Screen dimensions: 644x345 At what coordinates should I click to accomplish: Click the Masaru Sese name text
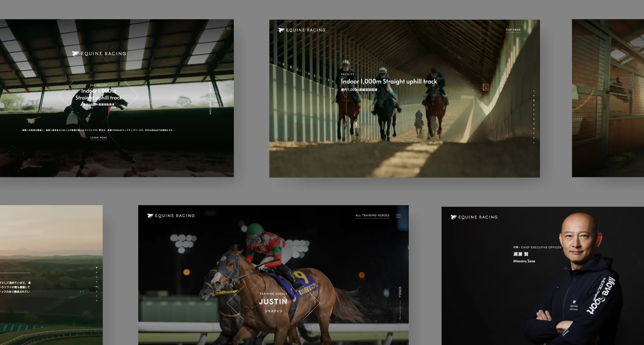[524, 261]
